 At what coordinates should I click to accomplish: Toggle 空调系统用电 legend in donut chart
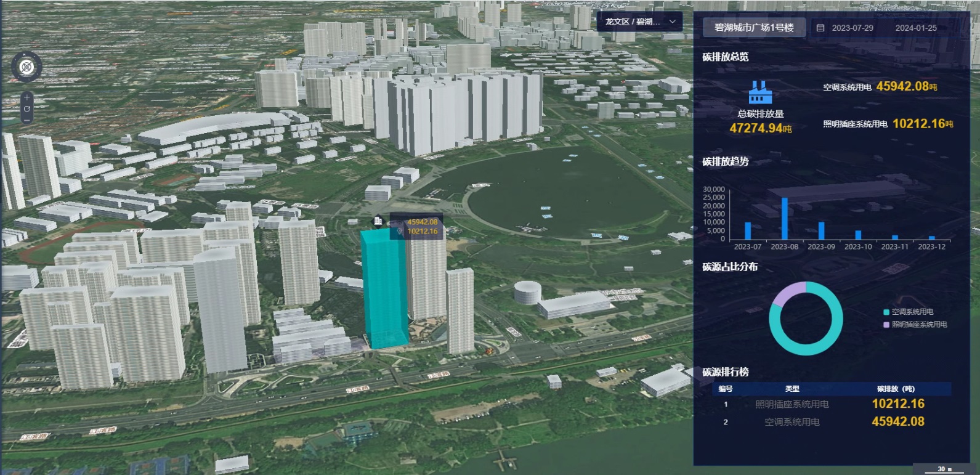tap(909, 312)
